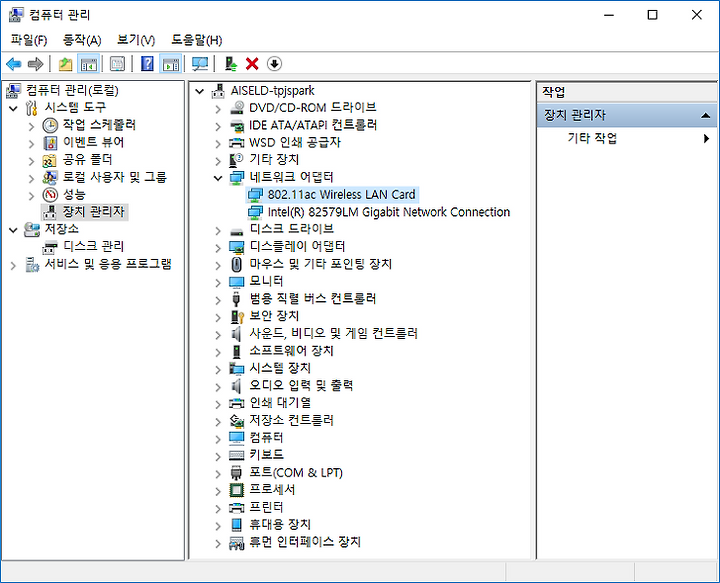
Task: Expand the 시스템 장치 category
Action: coord(218,370)
